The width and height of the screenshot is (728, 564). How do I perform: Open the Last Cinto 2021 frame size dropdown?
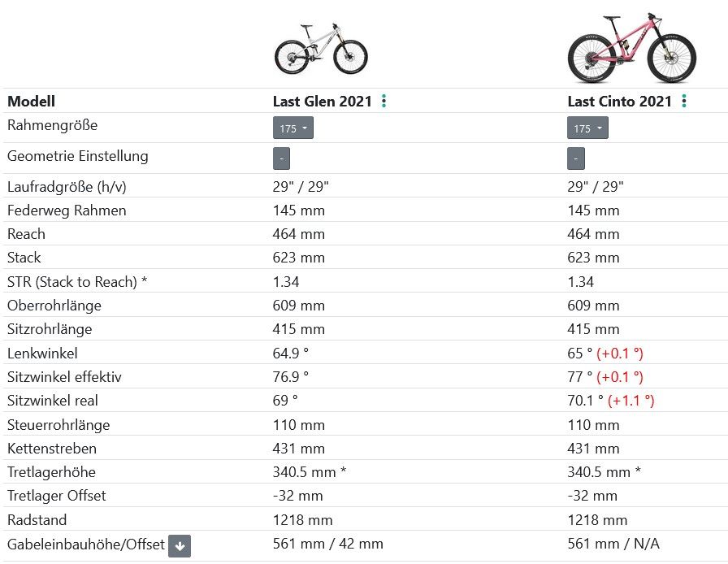(x=587, y=128)
